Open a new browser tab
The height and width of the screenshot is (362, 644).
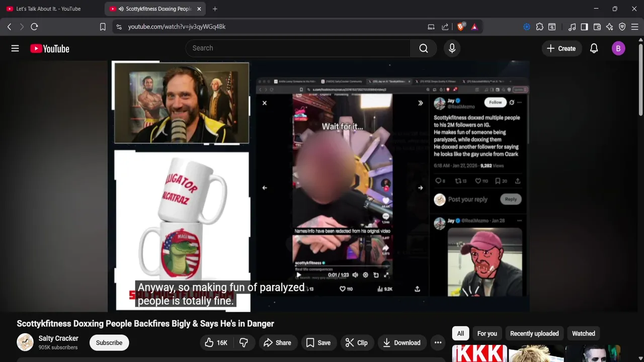[x=215, y=9]
